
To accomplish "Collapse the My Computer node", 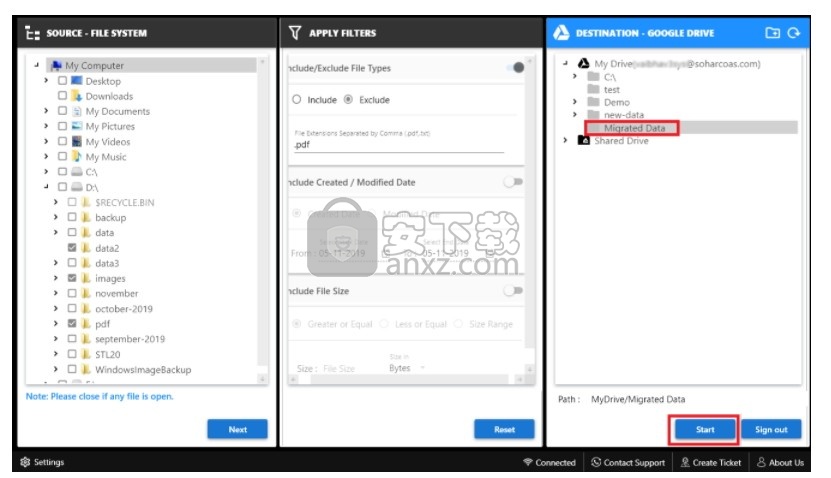I will coord(36,65).
